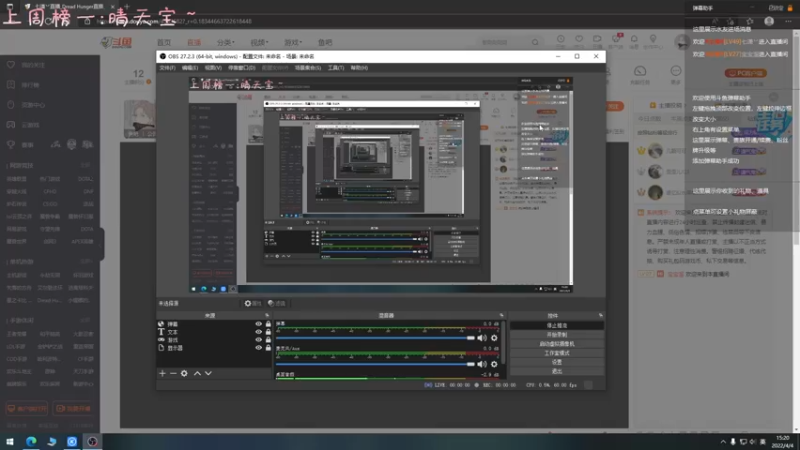Open 弹幕 audio settings gear
Viewport: 800px width, 450px height.
494,338
